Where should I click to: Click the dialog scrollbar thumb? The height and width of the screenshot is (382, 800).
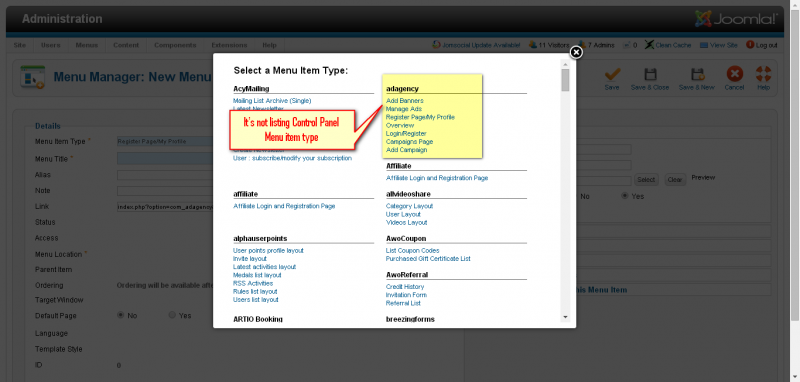[565, 80]
